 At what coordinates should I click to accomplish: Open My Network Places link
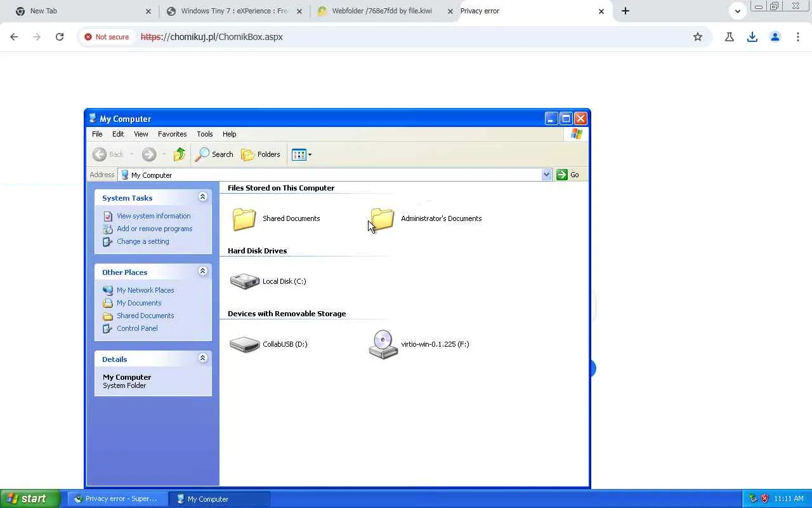point(145,290)
